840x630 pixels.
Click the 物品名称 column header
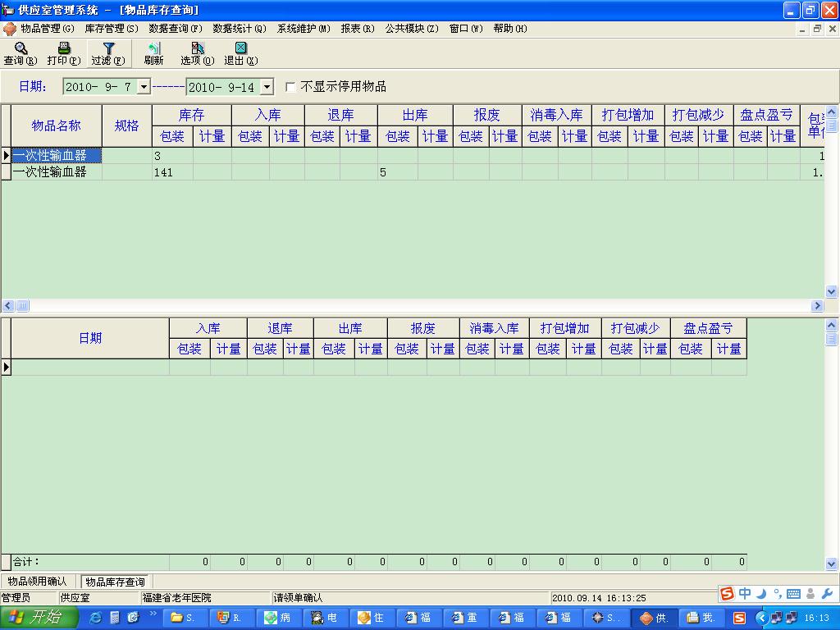click(x=56, y=126)
